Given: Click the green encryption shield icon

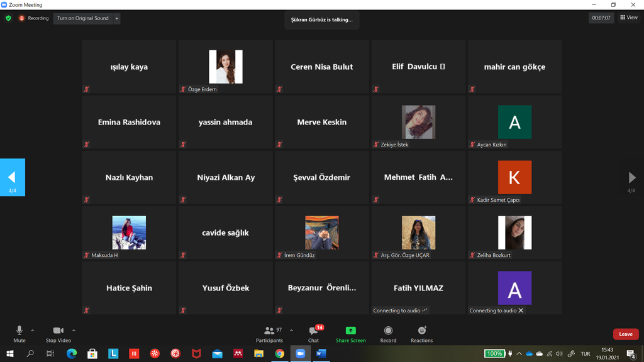Looking at the screenshot, I should click(8, 18).
